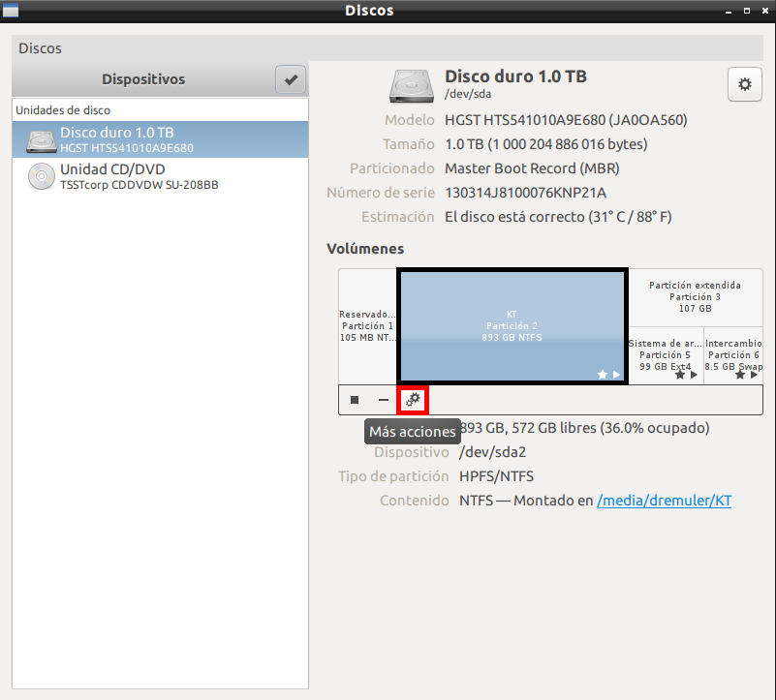Click the Volúmenes heading
This screenshot has height=700, width=776.
[365, 249]
